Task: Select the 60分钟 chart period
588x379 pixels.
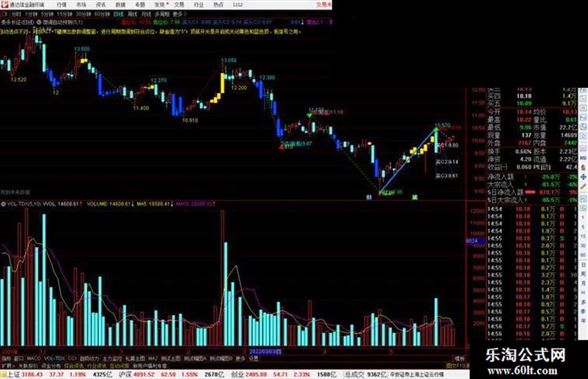Action: click(102, 14)
